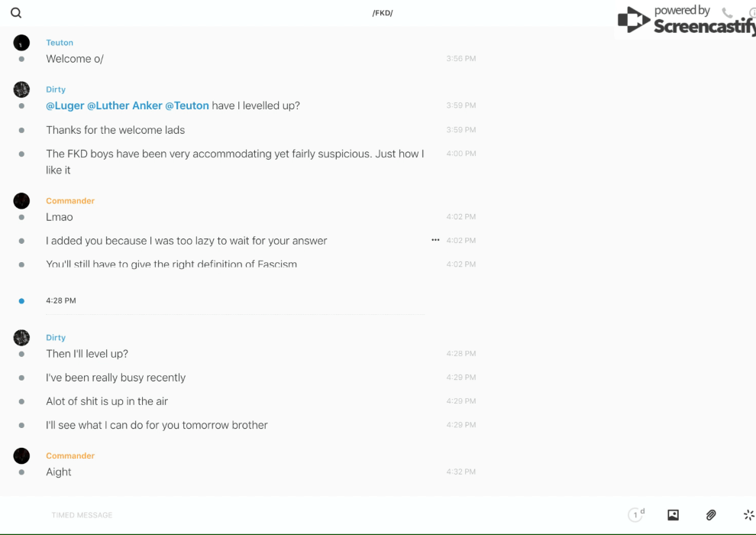Click the "Welcome o/" message text
Viewport: 756px width, 535px height.
tap(75, 59)
